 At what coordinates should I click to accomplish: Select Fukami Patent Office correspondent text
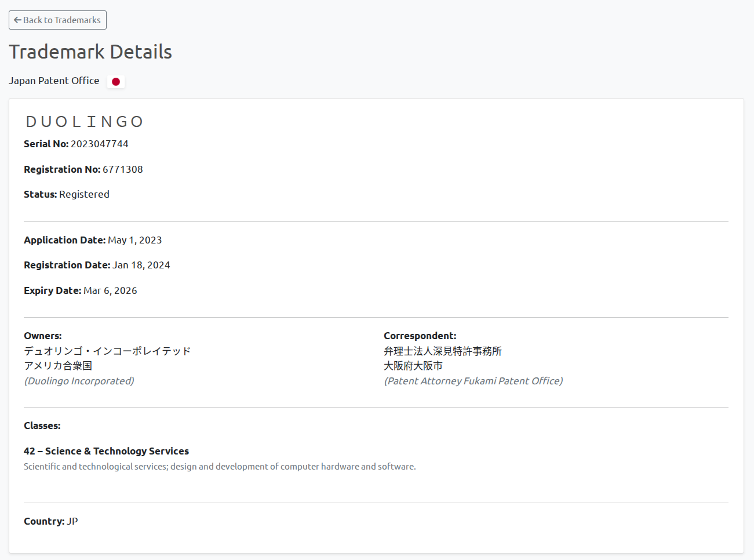(x=473, y=381)
